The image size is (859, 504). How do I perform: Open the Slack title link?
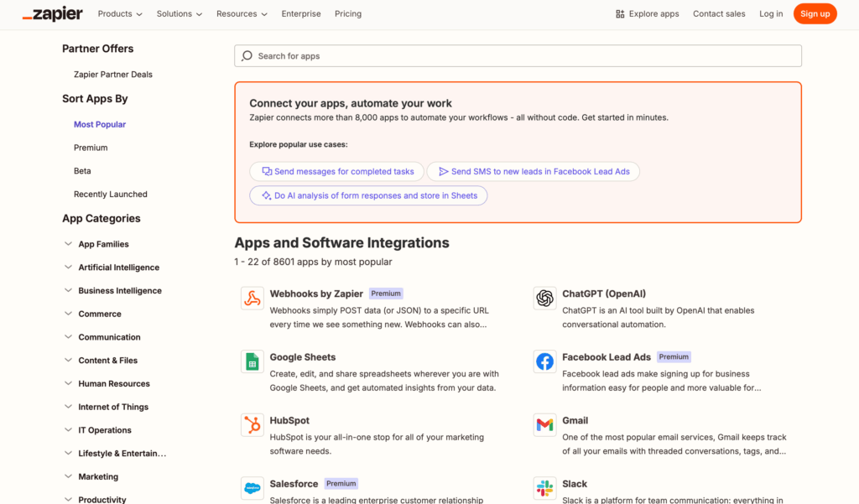(x=574, y=484)
